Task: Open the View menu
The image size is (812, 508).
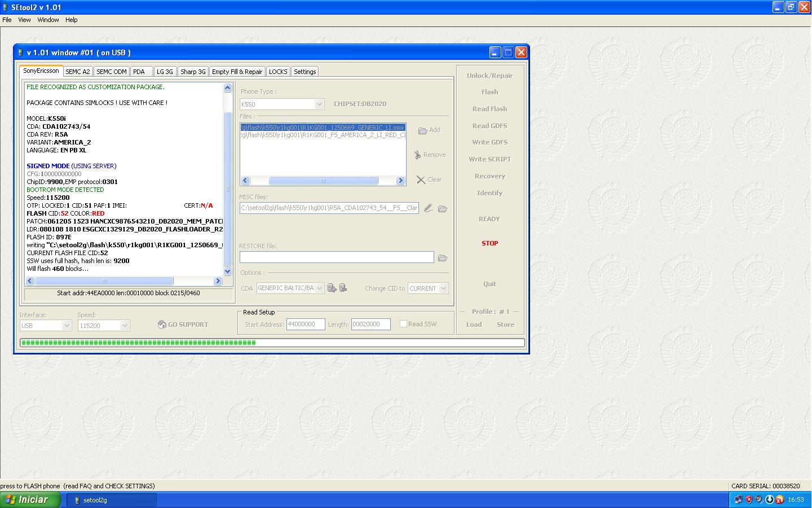Action: [x=24, y=20]
